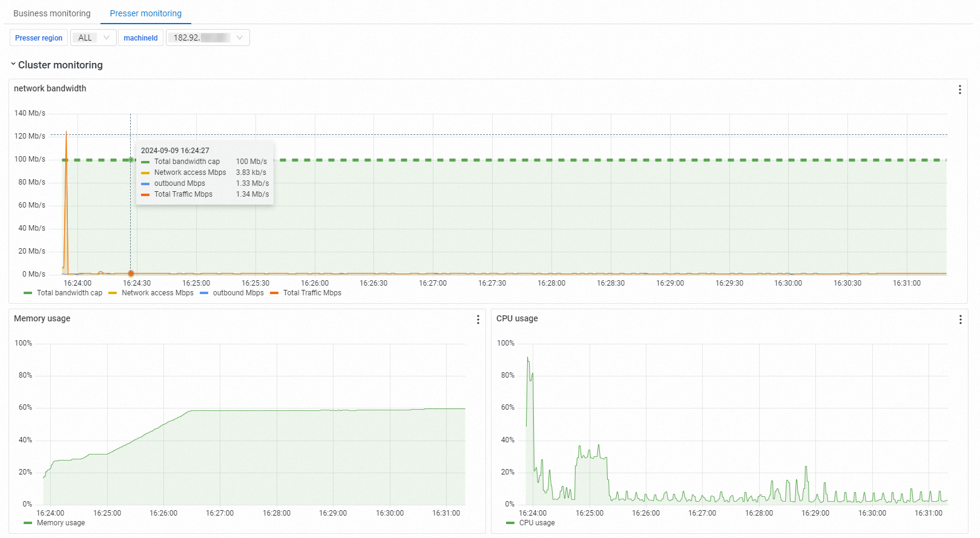
Task: Open the Presser region ALL dropdown
Action: pyautogui.click(x=93, y=38)
